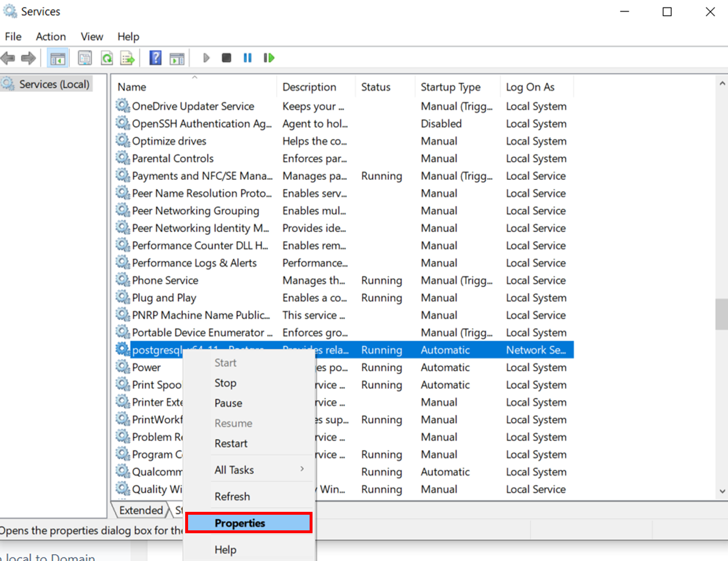Screen dimensions: 728x561
Task: Open the Action menu in the menu bar
Action: click(x=50, y=36)
